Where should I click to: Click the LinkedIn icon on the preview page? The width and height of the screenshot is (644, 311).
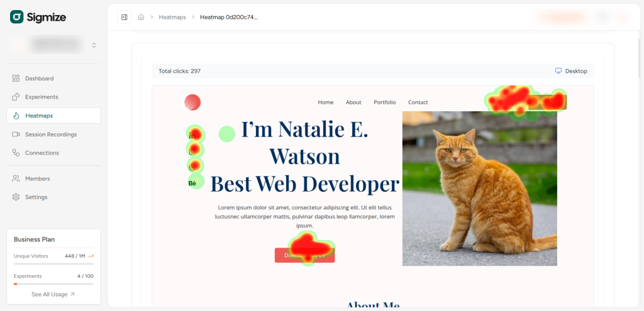(x=192, y=136)
